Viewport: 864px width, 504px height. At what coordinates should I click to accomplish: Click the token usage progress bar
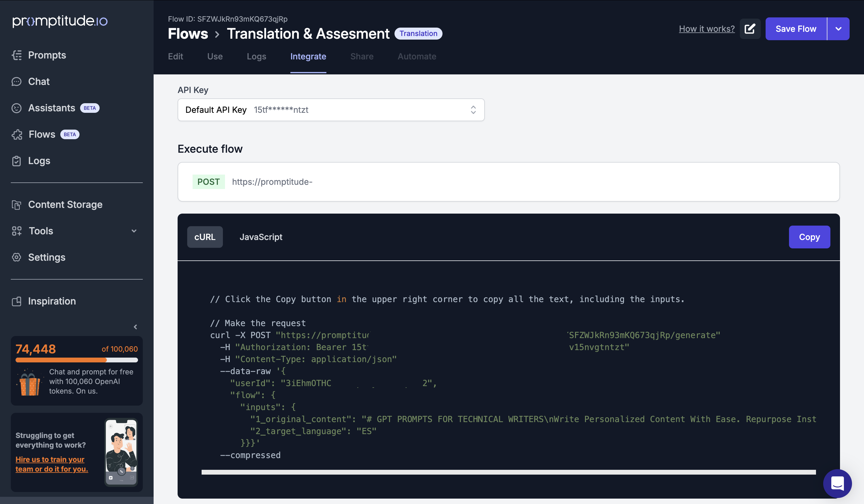77,360
